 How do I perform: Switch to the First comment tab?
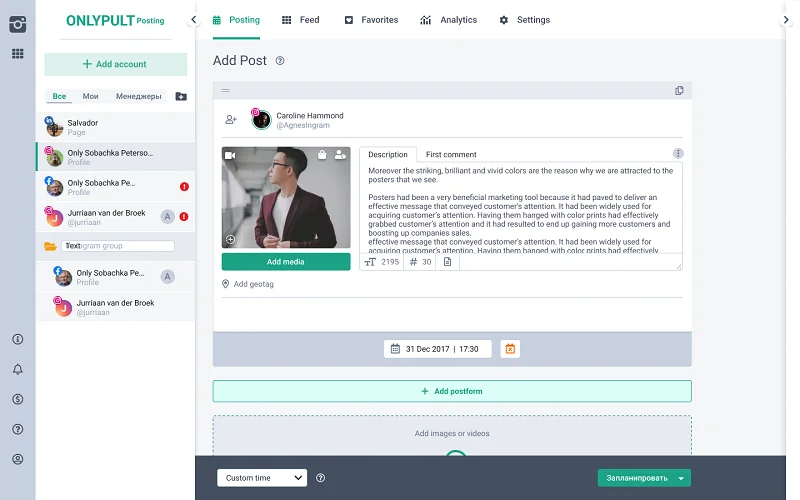(451, 155)
